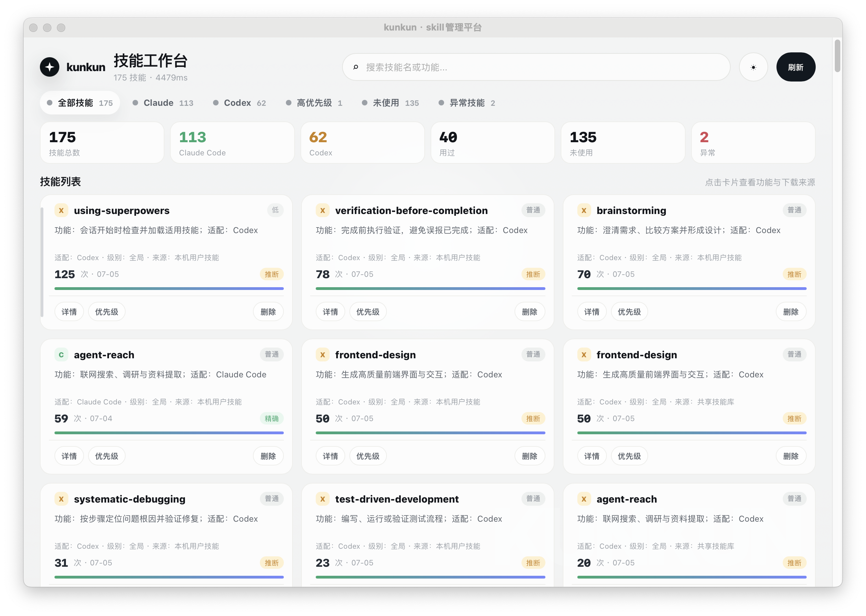
Task: Switch to the Codex 62 filter tab
Action: click(x=239, y=103)
